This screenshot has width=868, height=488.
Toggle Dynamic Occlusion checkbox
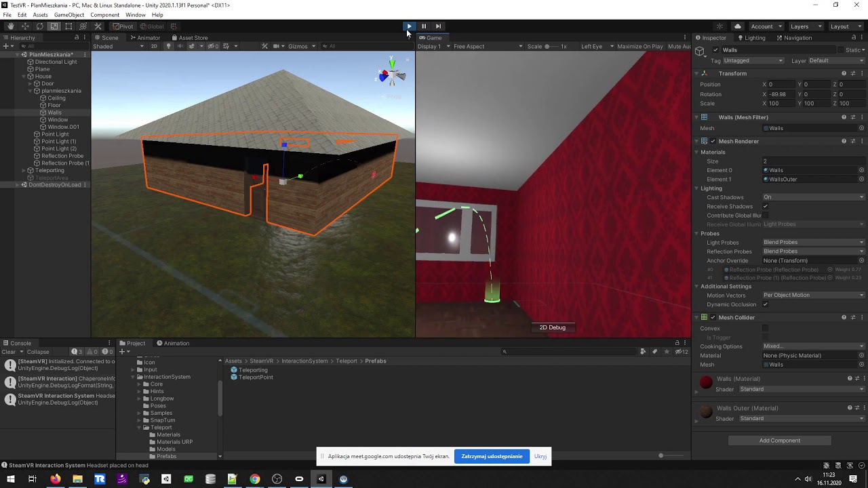tap(766, 304)
